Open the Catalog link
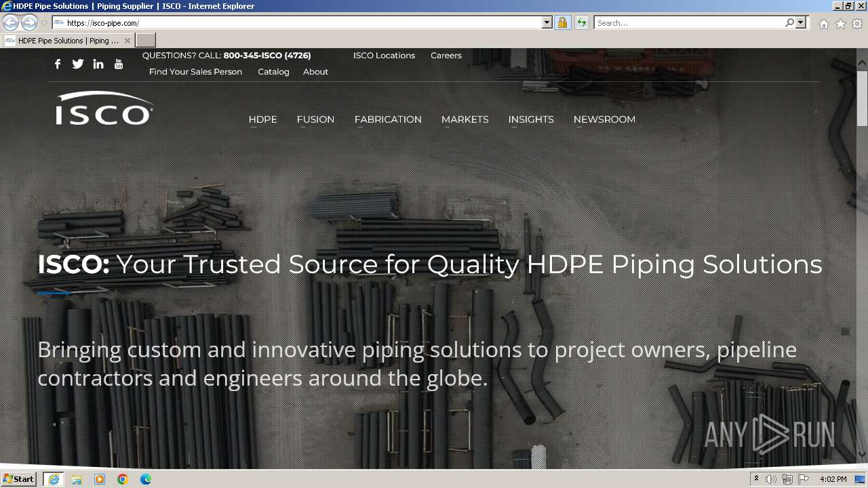Screen dimensions: 868x488 tap(273, 72)
